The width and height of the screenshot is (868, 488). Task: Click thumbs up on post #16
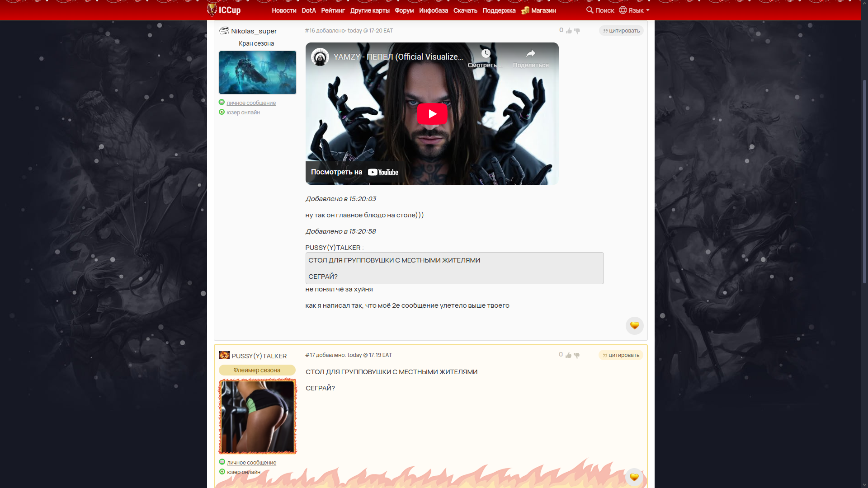click(569, 31)
